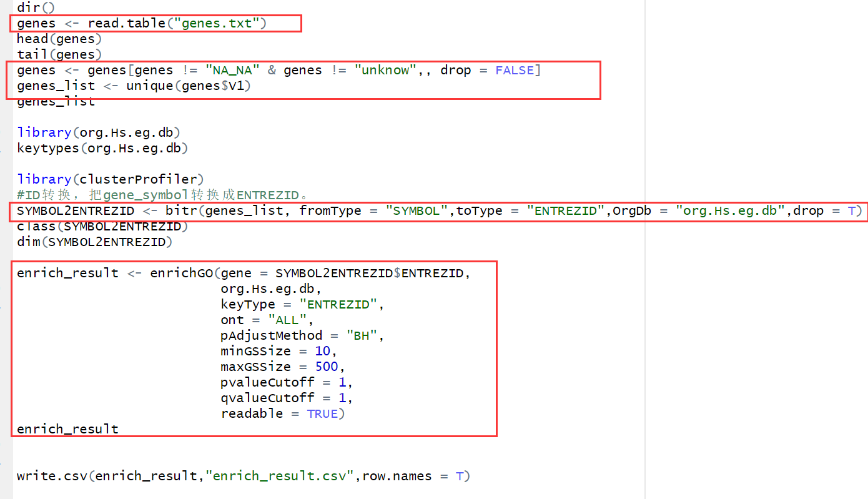Image resolution: width=868 pixels, height=499 pixels.
Task: Click the tail(genes) line
Action: click(59, 54)
